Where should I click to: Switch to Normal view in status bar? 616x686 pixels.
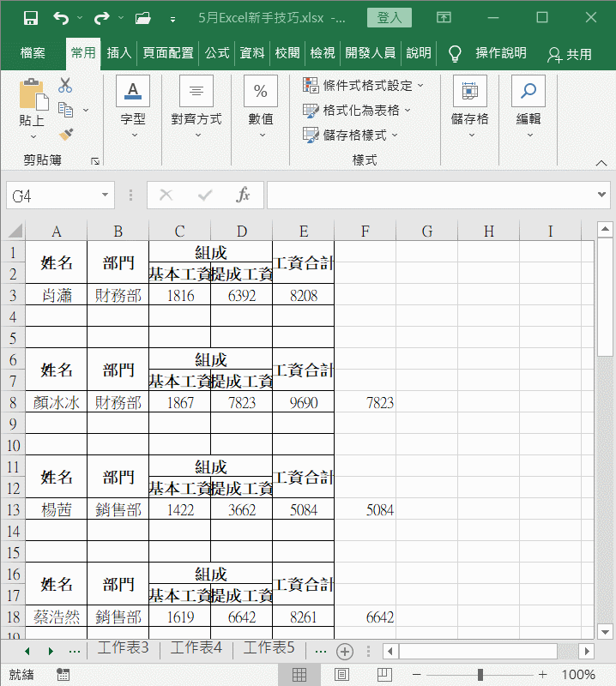click(299, 675)
